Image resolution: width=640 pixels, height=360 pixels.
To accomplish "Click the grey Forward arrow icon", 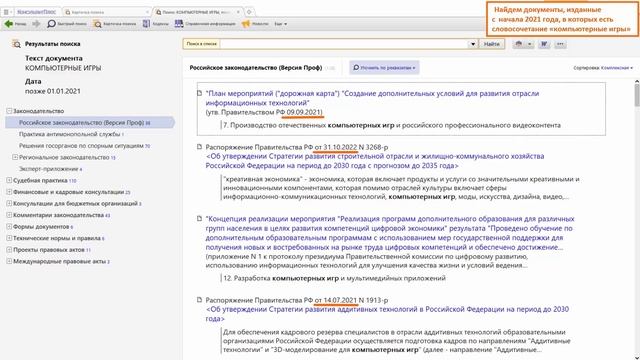I will pos(36,24).
